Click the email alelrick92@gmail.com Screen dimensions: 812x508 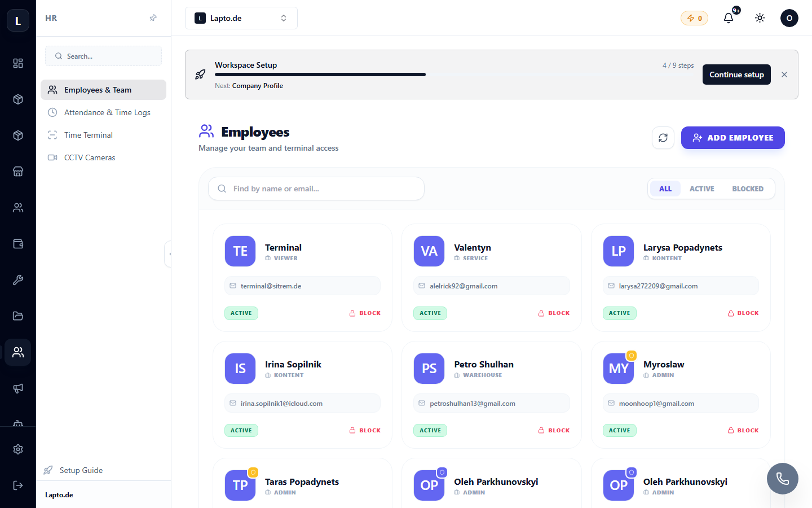click(464, 286)
